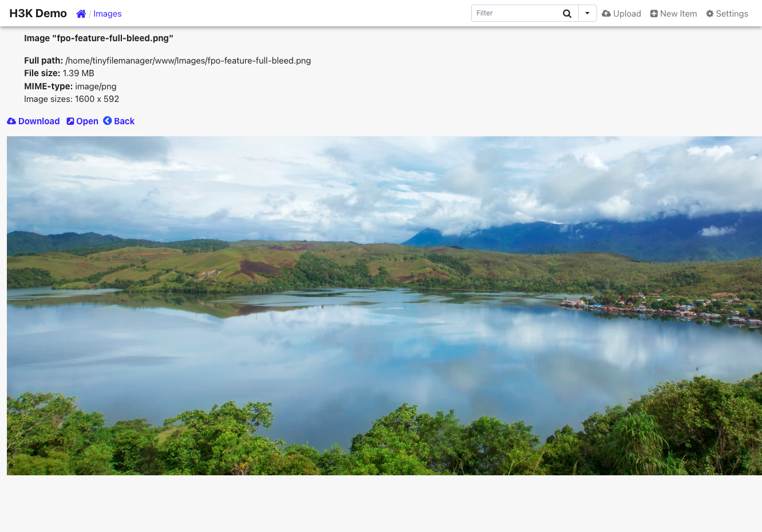Click the H3K Demo brand title
Screen dimensions: 762x532
point(38,13)
